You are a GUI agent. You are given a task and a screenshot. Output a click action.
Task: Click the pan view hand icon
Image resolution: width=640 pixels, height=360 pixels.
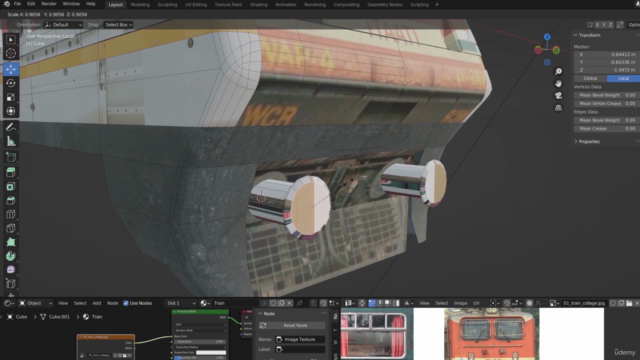(x=558, y=84)
